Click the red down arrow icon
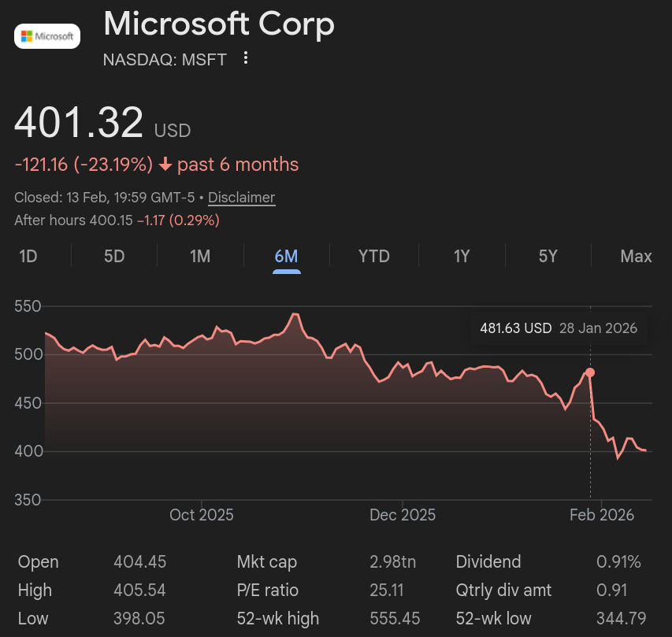 [165, 165]
